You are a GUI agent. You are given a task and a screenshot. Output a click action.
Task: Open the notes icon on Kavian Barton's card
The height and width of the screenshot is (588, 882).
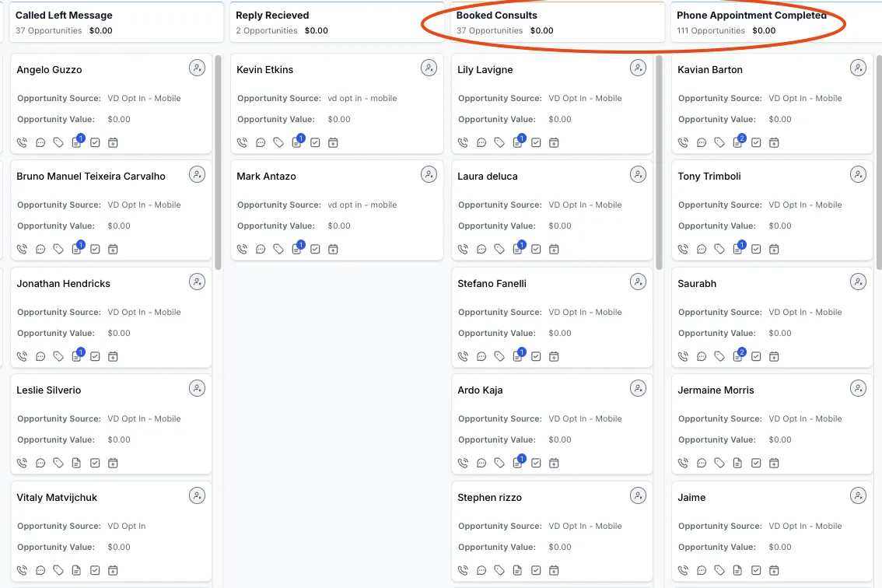(x=738, y=142)
